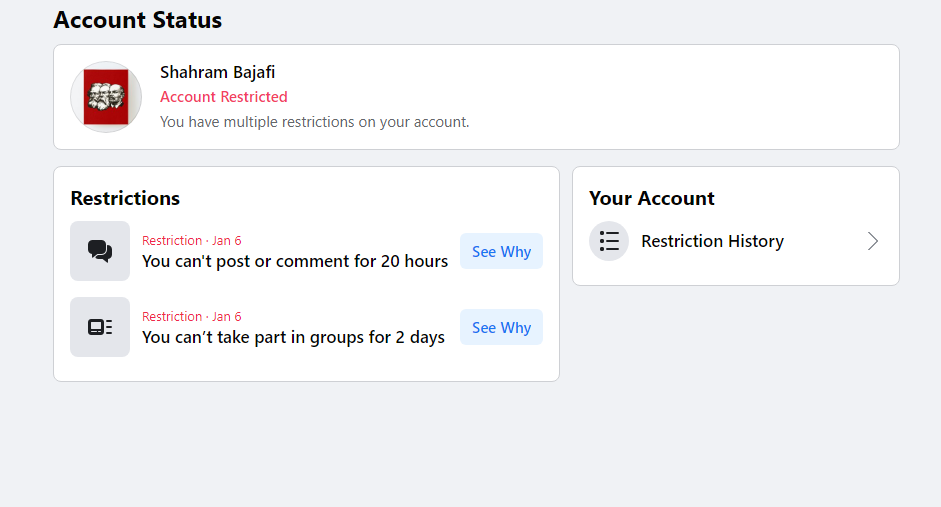See why posting and commenting is restricted
Viewport: 941px width, 507px height.
click(x=501, y=252)
